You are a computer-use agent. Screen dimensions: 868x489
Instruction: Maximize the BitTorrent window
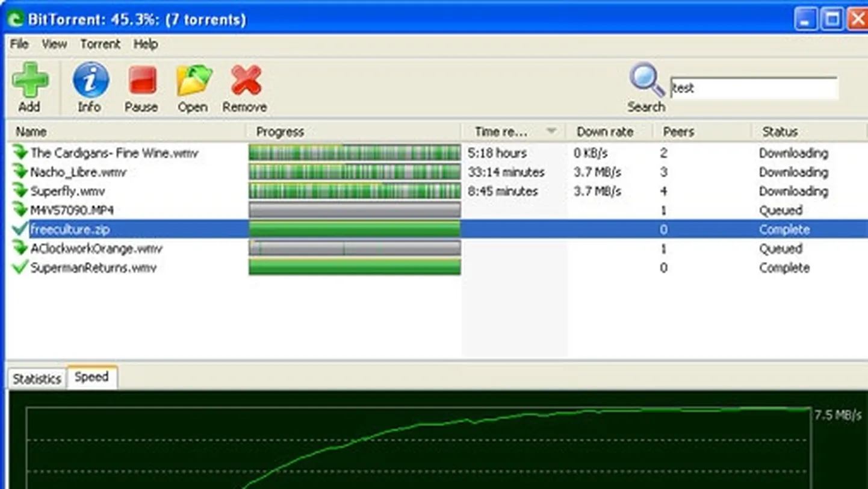click(833, 19)
